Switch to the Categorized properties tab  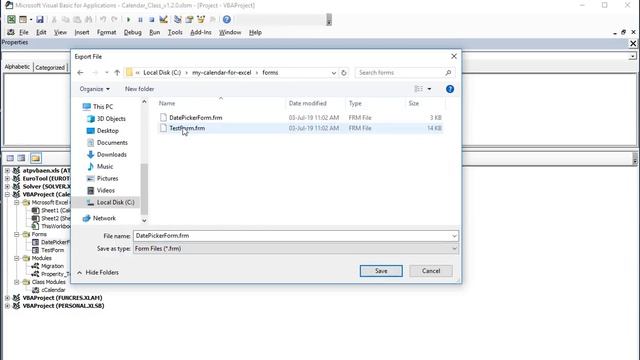coord(50,67)
